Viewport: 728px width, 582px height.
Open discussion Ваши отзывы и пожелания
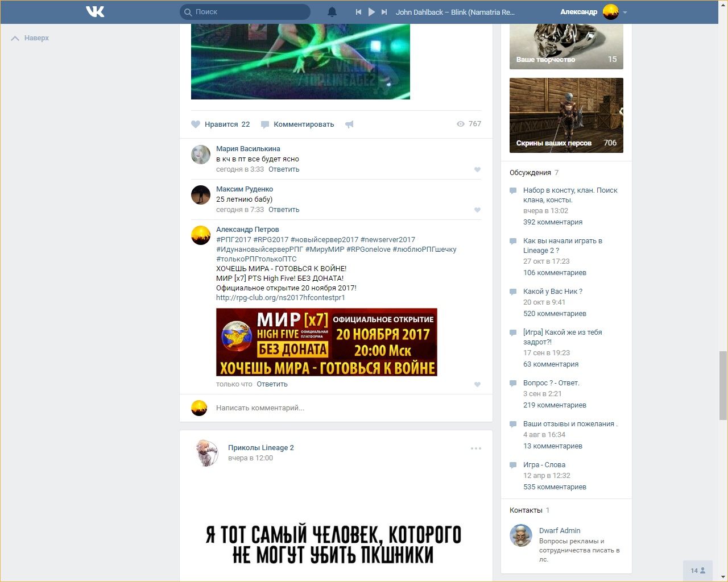(x=570, y=424)
